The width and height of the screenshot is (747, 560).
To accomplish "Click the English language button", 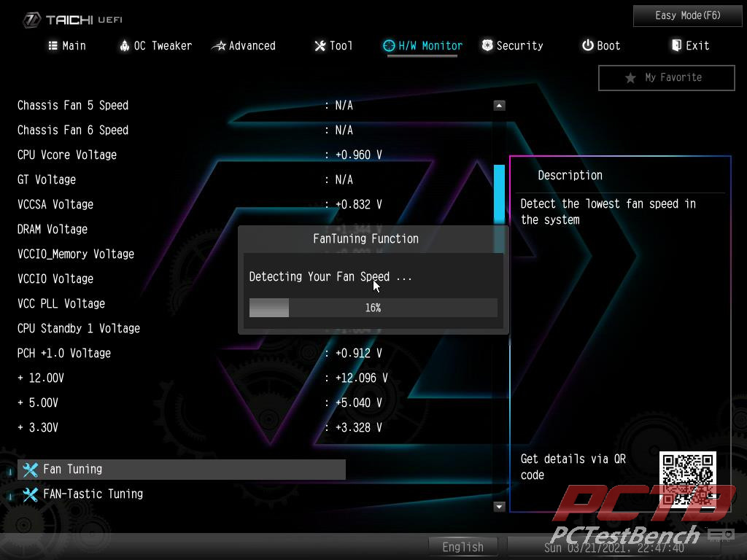I will (x=462, y=547).
